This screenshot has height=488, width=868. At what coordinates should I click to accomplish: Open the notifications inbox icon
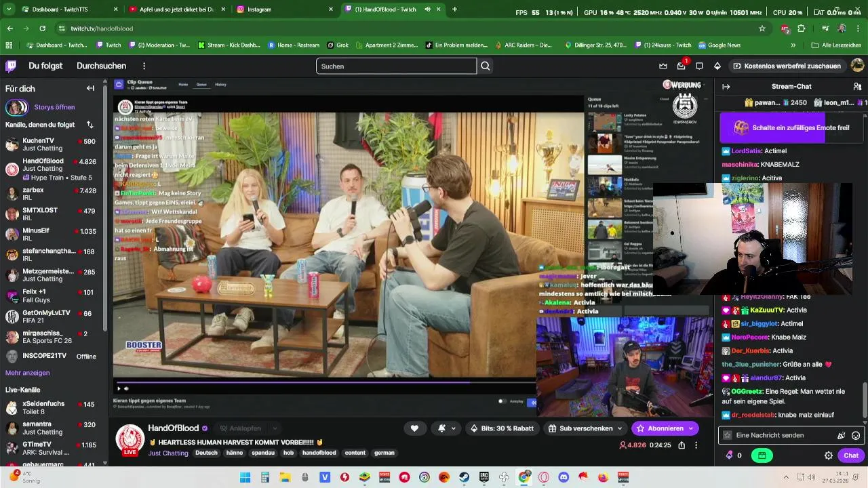(x=681, y=66)
